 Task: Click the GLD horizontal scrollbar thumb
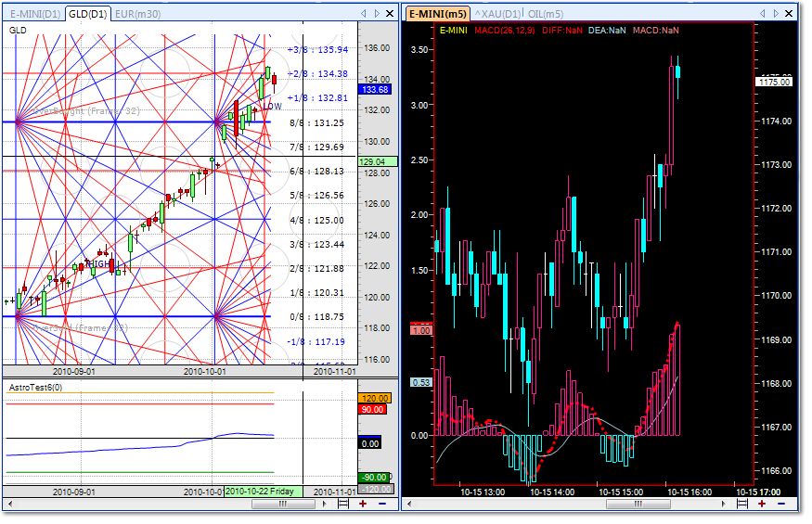click(x=283, y=504)
